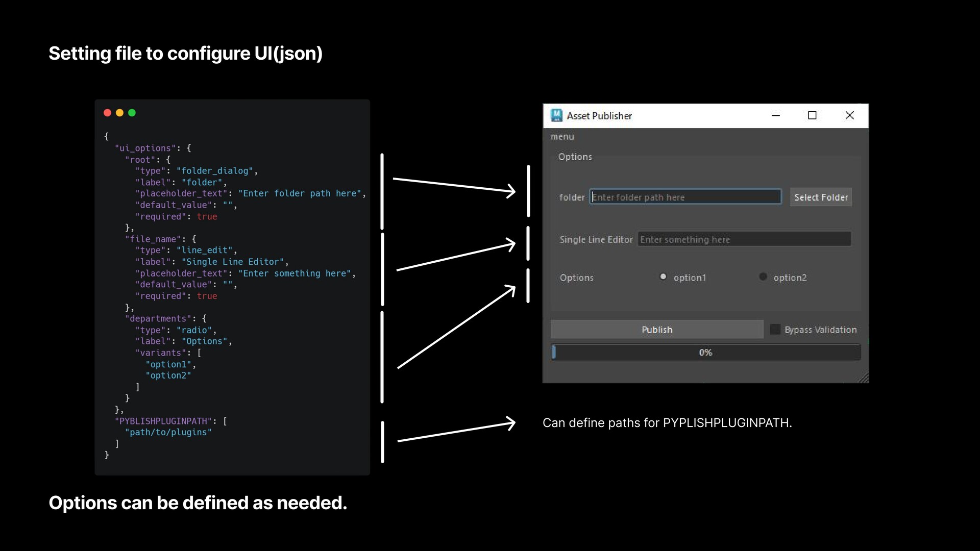Select the option2 radio button

point(763,277)
